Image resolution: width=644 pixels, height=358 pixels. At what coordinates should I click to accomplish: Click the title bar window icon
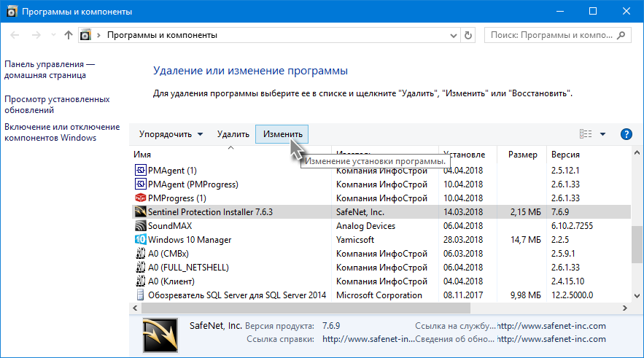click(12, 11)
